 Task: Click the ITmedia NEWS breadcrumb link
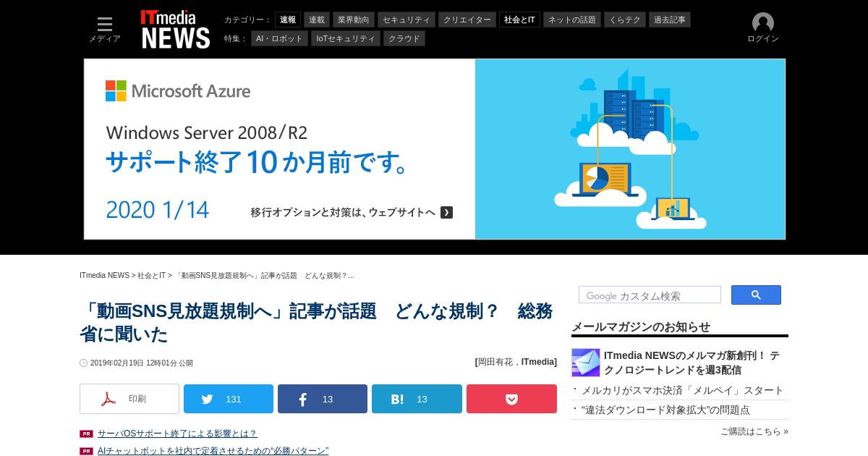click(104, 276)
